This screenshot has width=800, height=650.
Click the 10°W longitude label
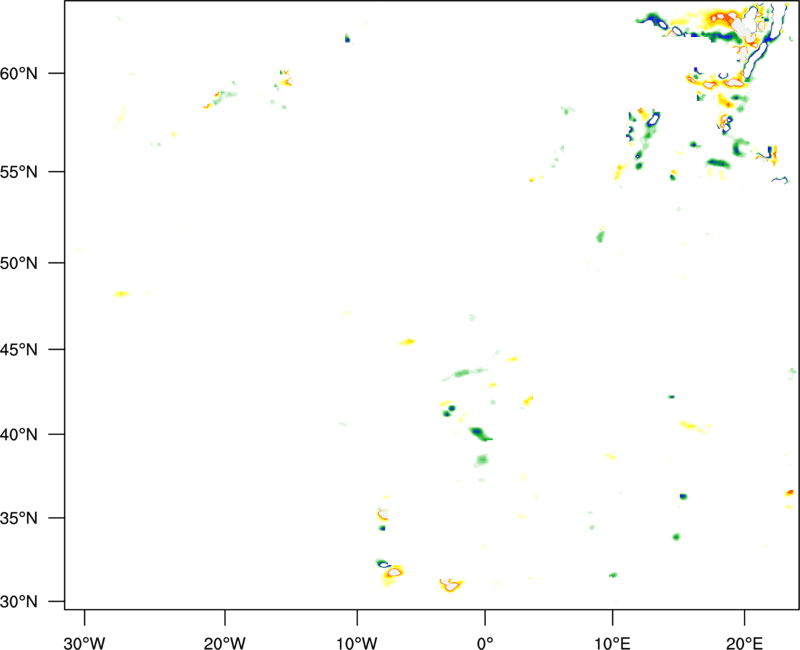tap(357, 643)
